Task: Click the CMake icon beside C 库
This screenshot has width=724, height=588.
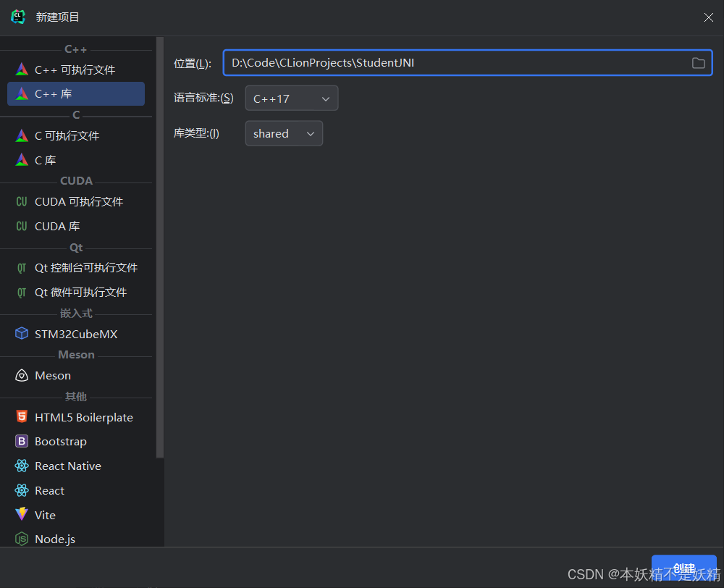Action: coord(22,160)
